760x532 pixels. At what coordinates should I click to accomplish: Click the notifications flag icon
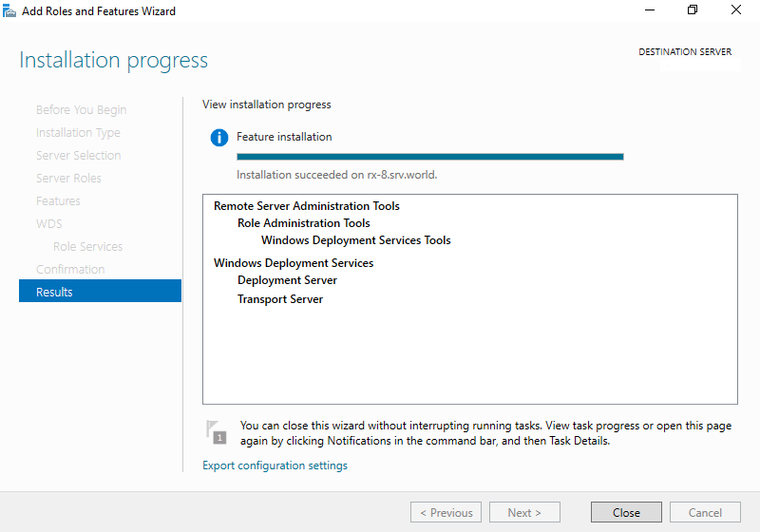[x=217, y=431]
